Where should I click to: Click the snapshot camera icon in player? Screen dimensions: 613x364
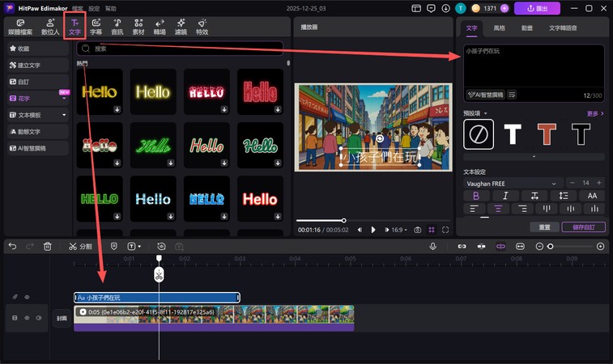[418, 230]
